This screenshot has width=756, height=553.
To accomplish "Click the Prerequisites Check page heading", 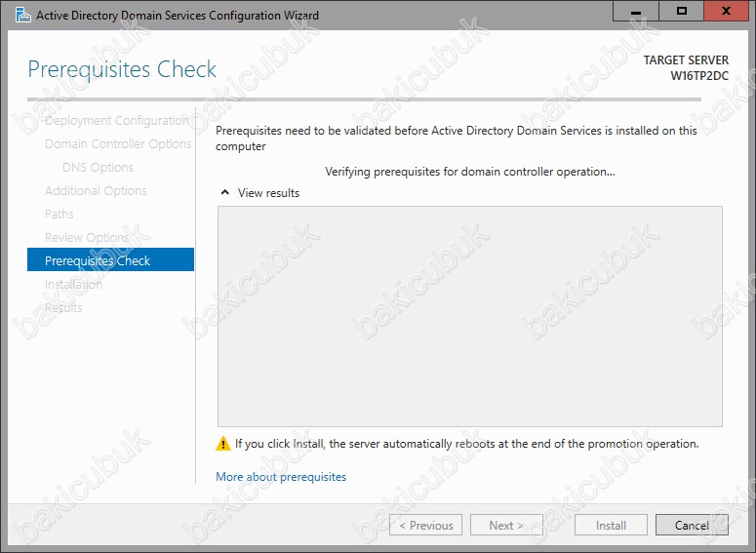I will pos(122,69).
